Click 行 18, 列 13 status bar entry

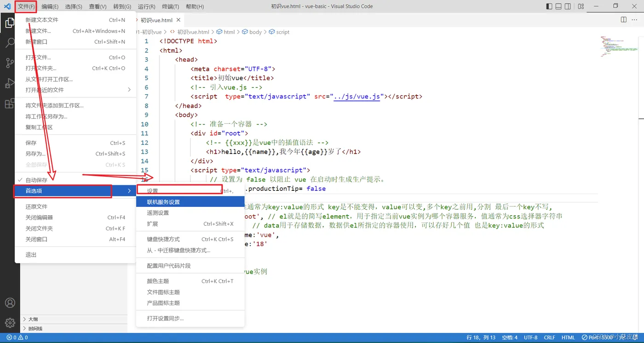pyautogui.click(x=481, y=337)
